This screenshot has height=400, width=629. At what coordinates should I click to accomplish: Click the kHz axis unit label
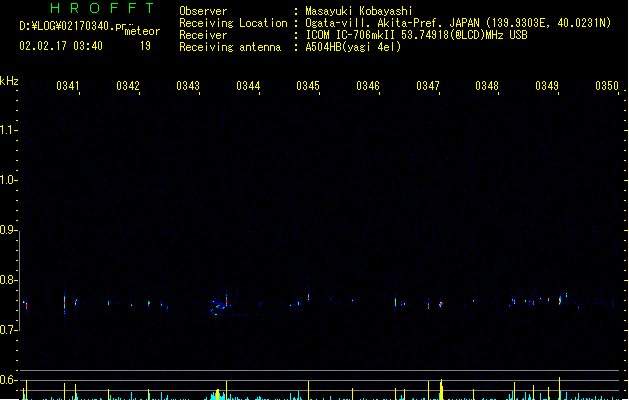pos(9,81)
